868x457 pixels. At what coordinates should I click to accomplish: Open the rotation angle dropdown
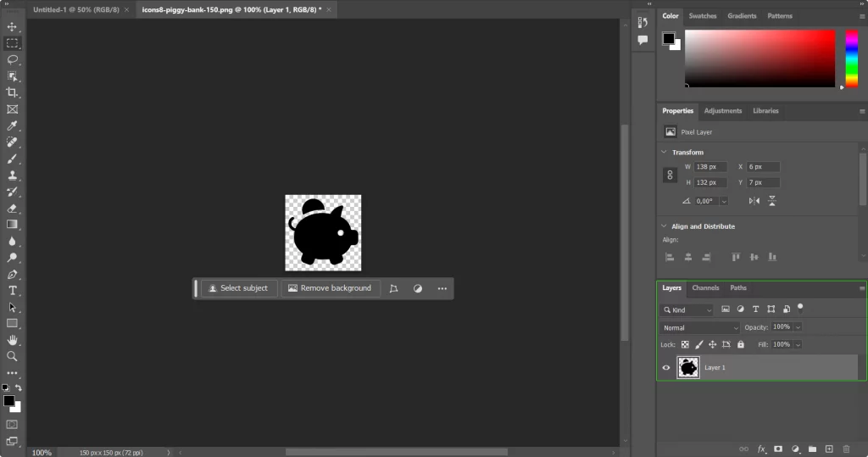[724, 201]
